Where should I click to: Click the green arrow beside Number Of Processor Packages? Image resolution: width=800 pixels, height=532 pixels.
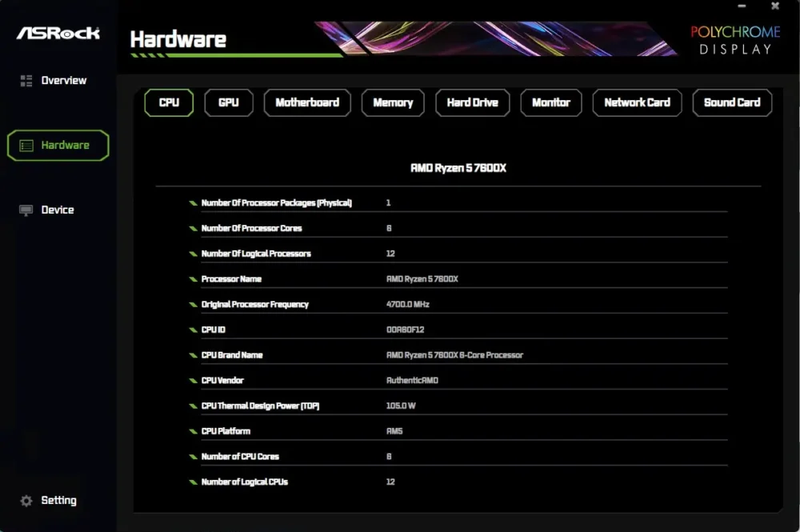tap(193, 203)
